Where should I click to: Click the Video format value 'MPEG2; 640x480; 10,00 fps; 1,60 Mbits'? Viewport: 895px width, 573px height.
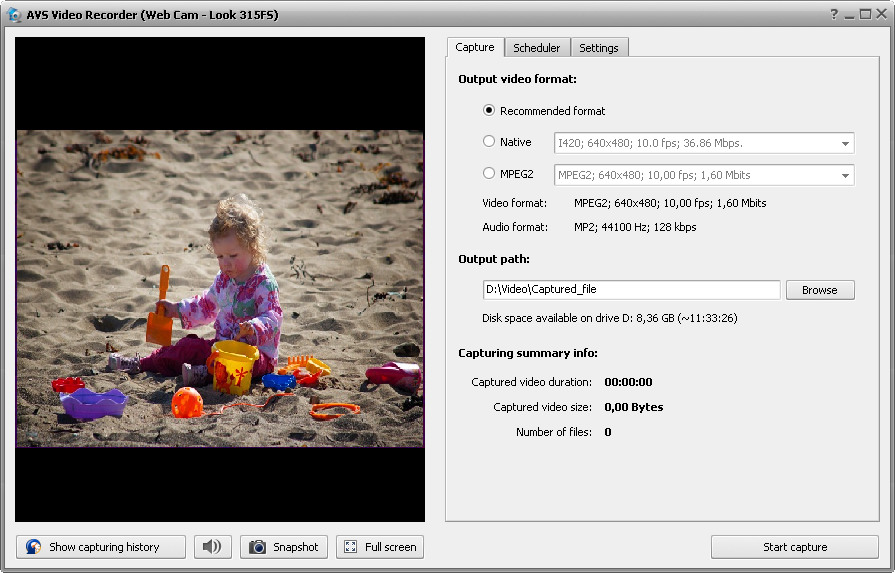click(670, 203)
